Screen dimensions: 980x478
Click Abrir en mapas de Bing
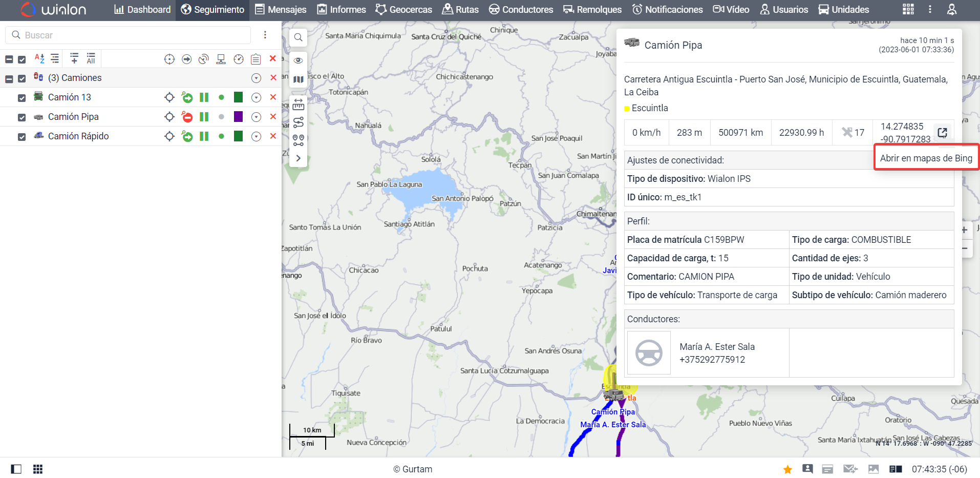pos(926,158)
